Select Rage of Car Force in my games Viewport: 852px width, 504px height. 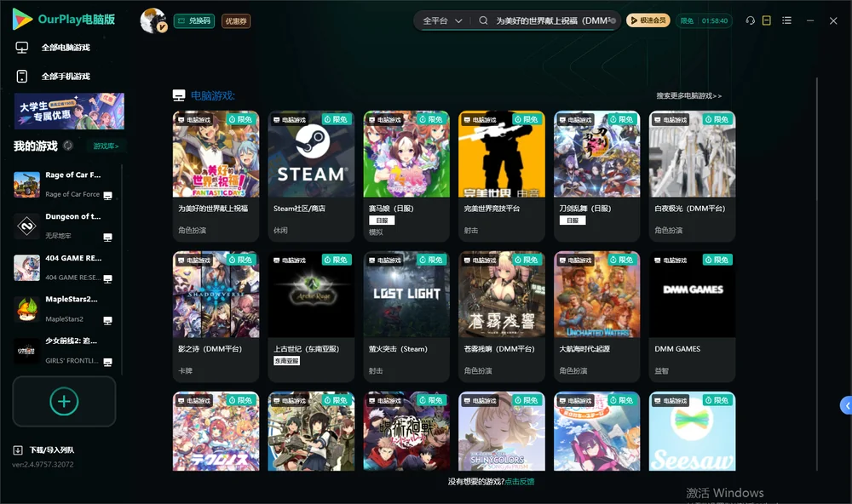click(x=64, y=185)
